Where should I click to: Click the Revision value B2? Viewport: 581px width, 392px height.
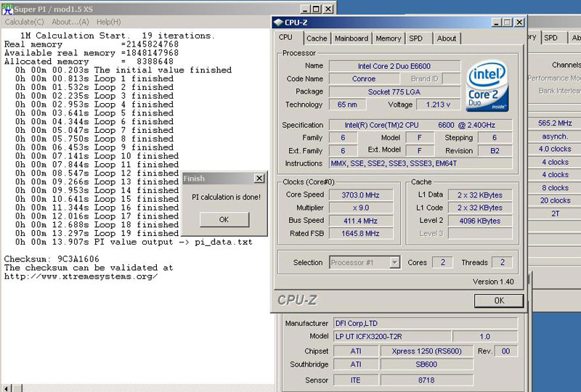point(495,151)
